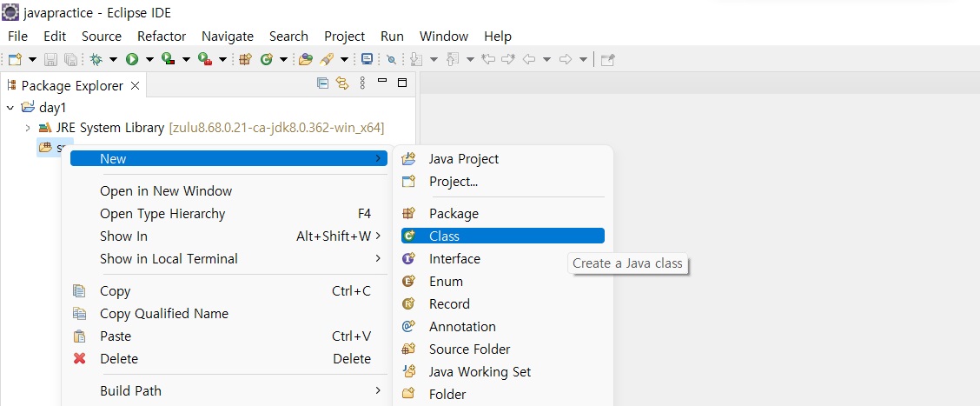Open the New Java Class dropdown arrow
This screenshot has width=980, height=406.
(283, 59)
